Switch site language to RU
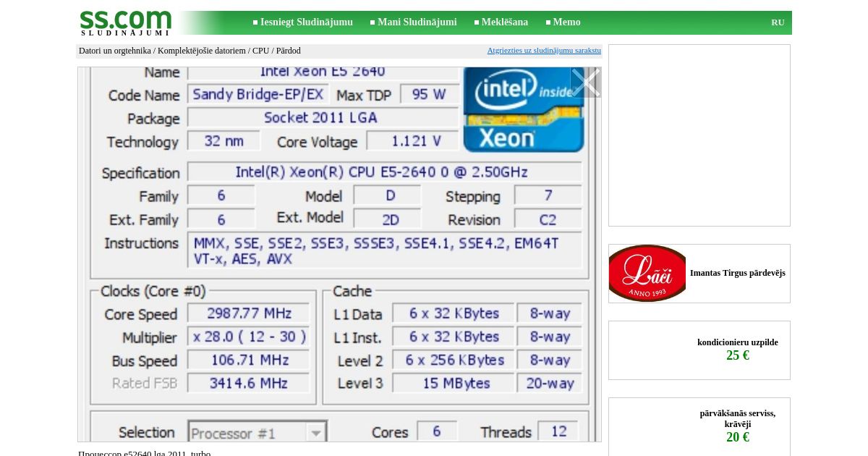Screen dimensions: 868x456 (778, 22)
